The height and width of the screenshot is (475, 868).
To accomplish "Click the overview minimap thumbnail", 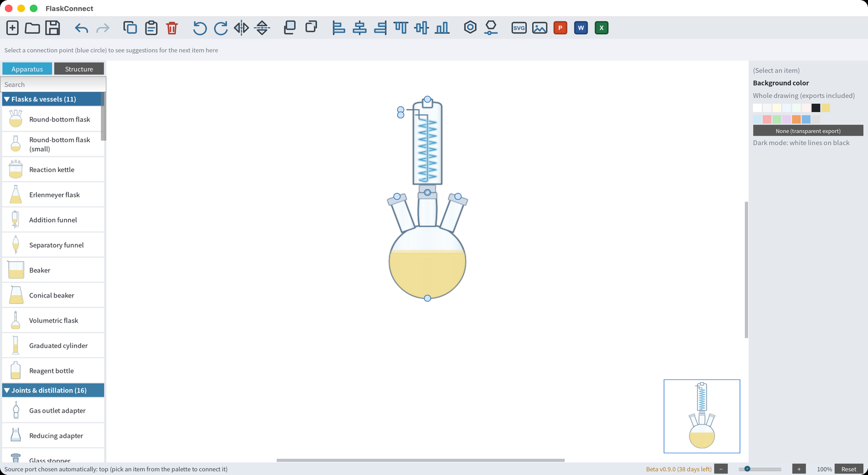I will point(702,416).
